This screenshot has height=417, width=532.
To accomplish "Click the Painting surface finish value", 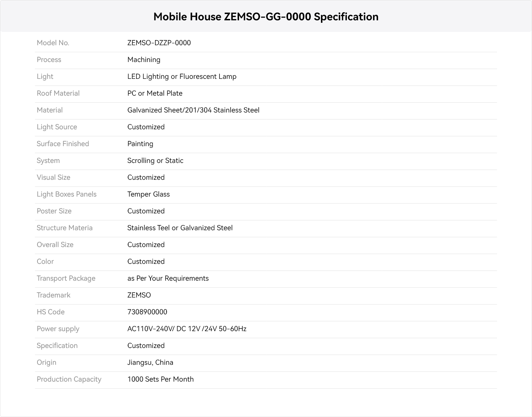I will click(x=140, y=144).
